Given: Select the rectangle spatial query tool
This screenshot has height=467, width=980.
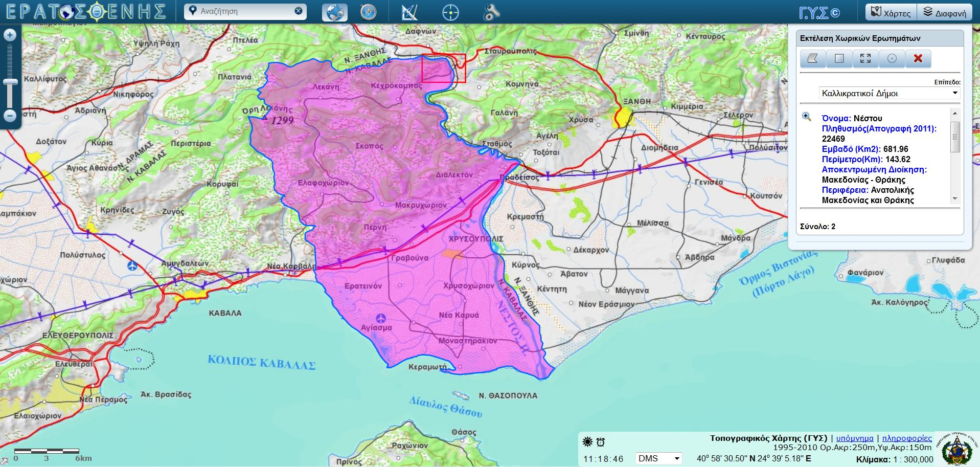Looking at the screenshot, I should click(839, 58).
